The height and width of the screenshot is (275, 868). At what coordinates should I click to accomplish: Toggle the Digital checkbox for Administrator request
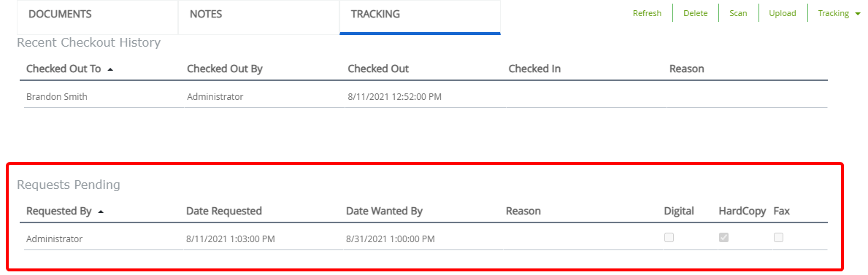coord(669,238)
